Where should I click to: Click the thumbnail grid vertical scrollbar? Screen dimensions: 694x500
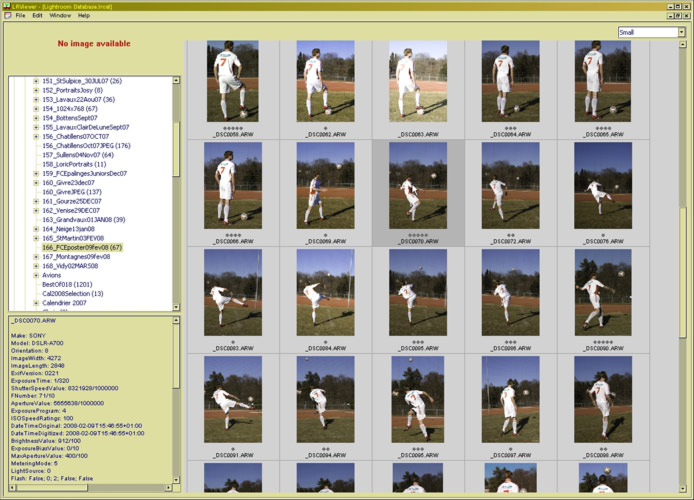682,250
